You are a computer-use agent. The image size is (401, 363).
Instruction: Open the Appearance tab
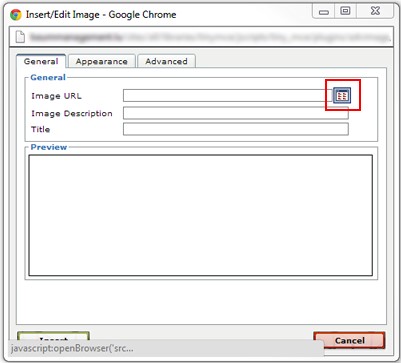coord(102,61)
